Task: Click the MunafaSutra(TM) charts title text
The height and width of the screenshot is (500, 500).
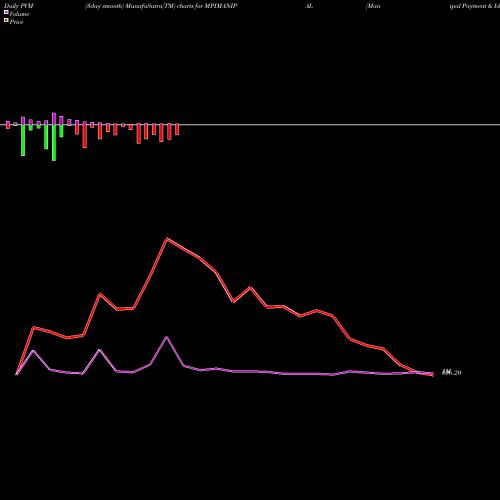Action: pos(161,6)
